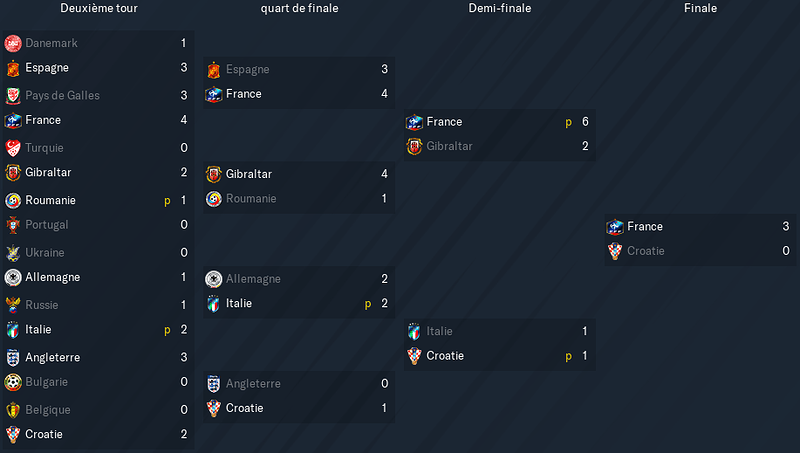Open Roumanie link in Deuxième tour
This screenshot has width=800, height=453.
pyautogui.click(x=51, y=200)
